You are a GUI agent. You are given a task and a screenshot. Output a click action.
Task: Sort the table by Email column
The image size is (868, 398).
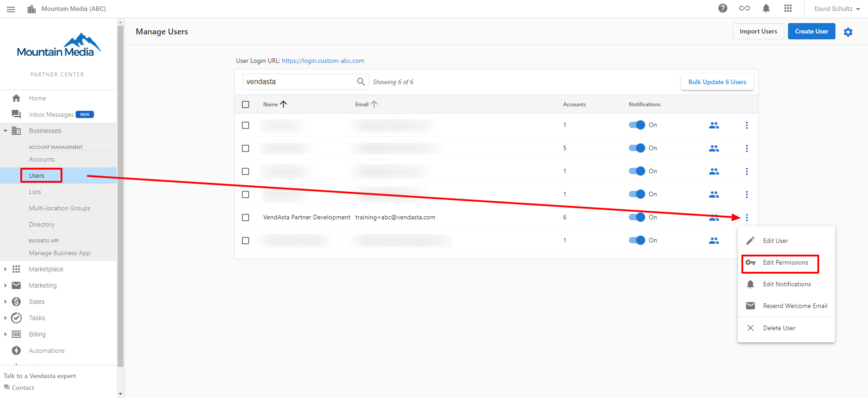pyautogui.click(x=366, y=104)
